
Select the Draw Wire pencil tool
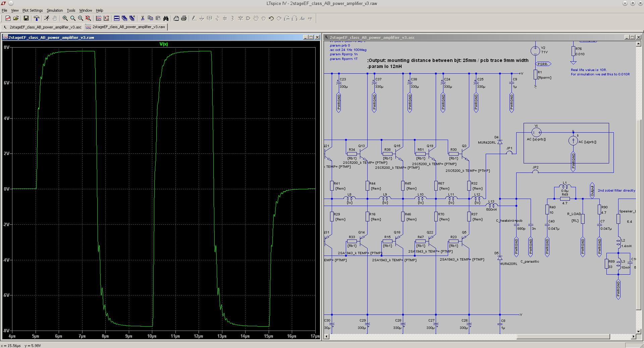pyautogui.click(x=194, y=18)
